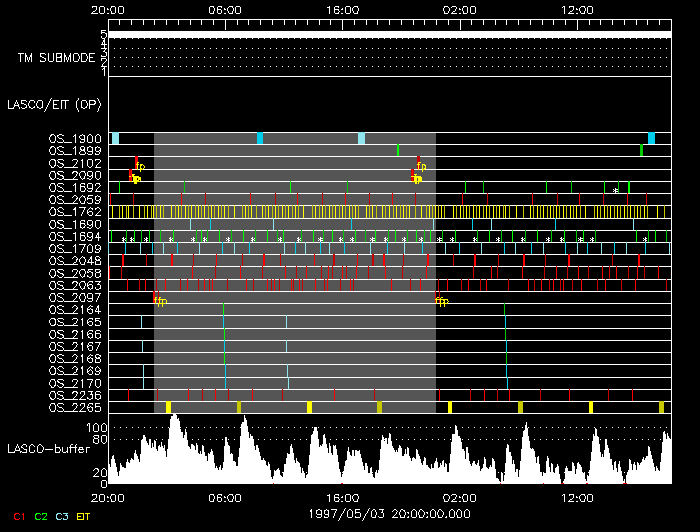Viewport: 700px width, 532px height.
Task: Select the rightmost green marker in the OS_1899 row
Action: pos(641,150)
